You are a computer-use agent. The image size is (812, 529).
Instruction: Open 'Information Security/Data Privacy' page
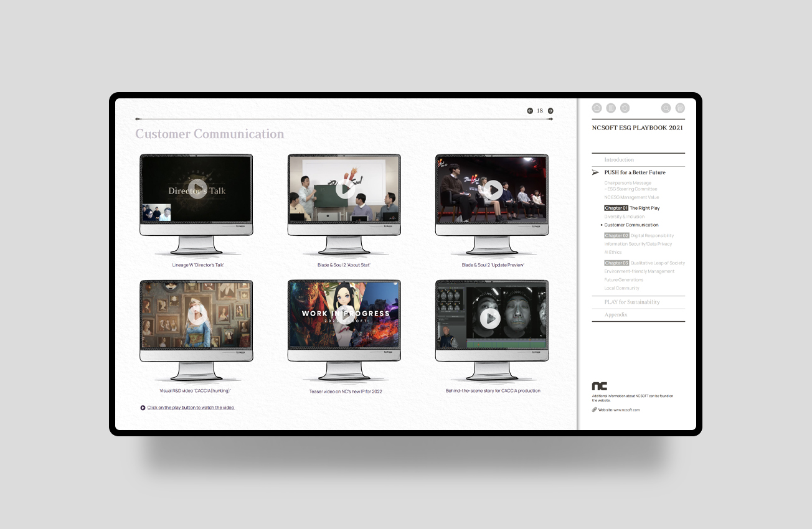click(638, 244)
